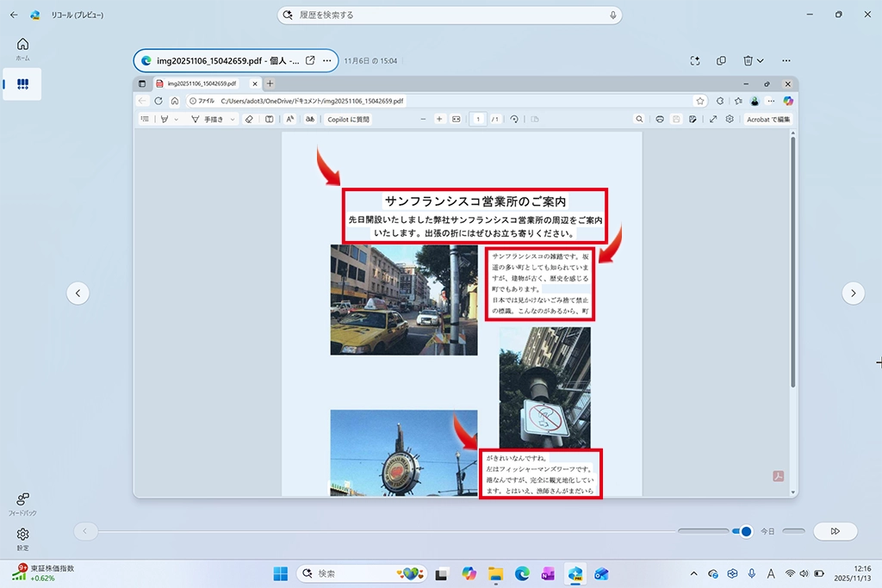Expand the delete options chevron

click(760, 60)
